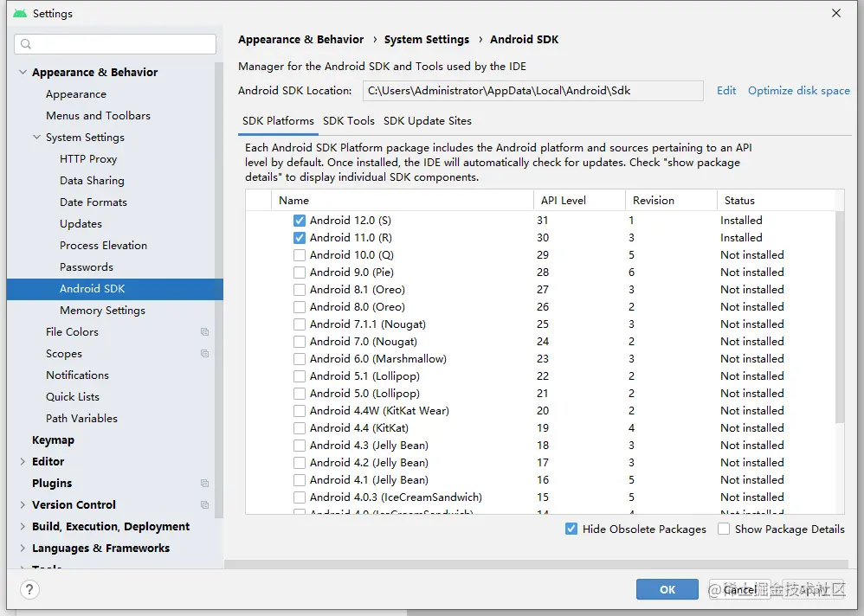Uncheck Android 12.0 (S) platform
Image resolution: width=864 pixels, height=616 pixels.
coord(300,221)
